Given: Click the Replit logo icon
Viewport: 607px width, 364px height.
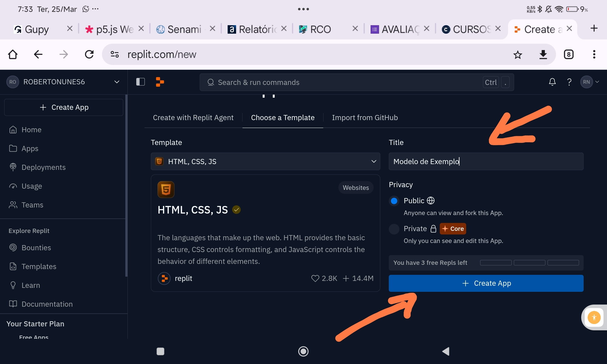Looking at the screenshot, I should point(160,82).
